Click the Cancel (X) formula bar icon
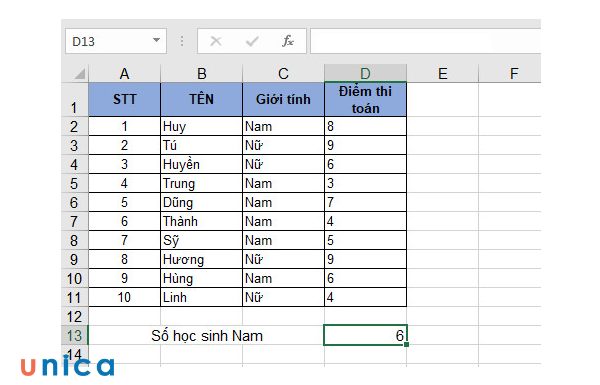This screenshot has width=600, height=385. [x=216, y=41]
